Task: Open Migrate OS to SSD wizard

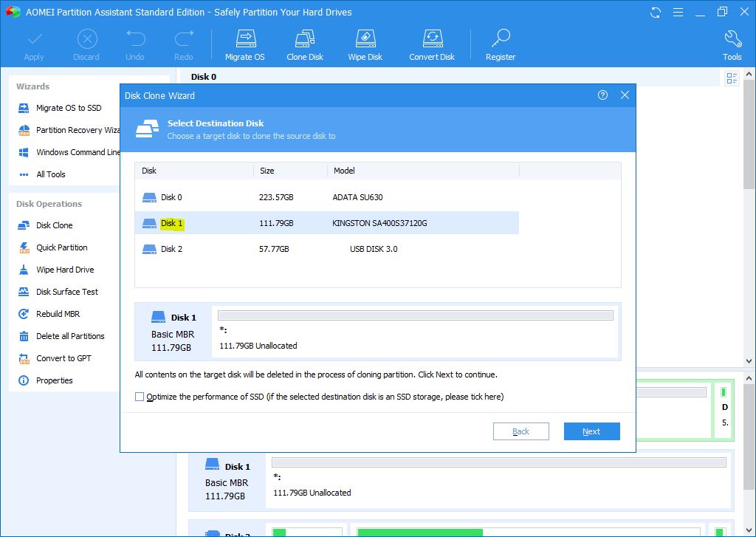Action: pyautogui.click(x=68, y=108)
